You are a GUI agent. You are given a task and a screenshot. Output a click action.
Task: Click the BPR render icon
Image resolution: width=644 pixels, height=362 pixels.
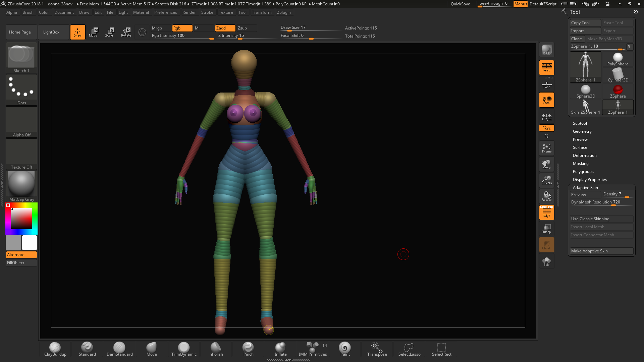coord(546,50)
